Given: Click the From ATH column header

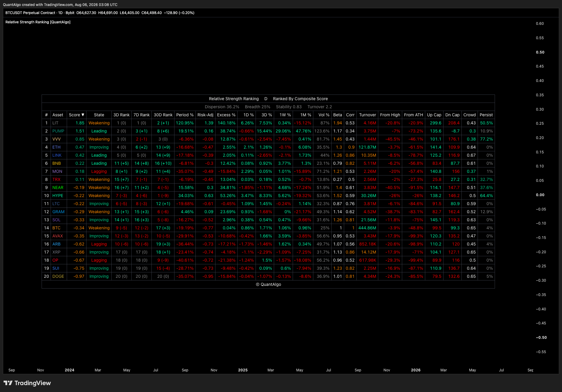Looking at the screenshot, I should (x=414, y=115).
